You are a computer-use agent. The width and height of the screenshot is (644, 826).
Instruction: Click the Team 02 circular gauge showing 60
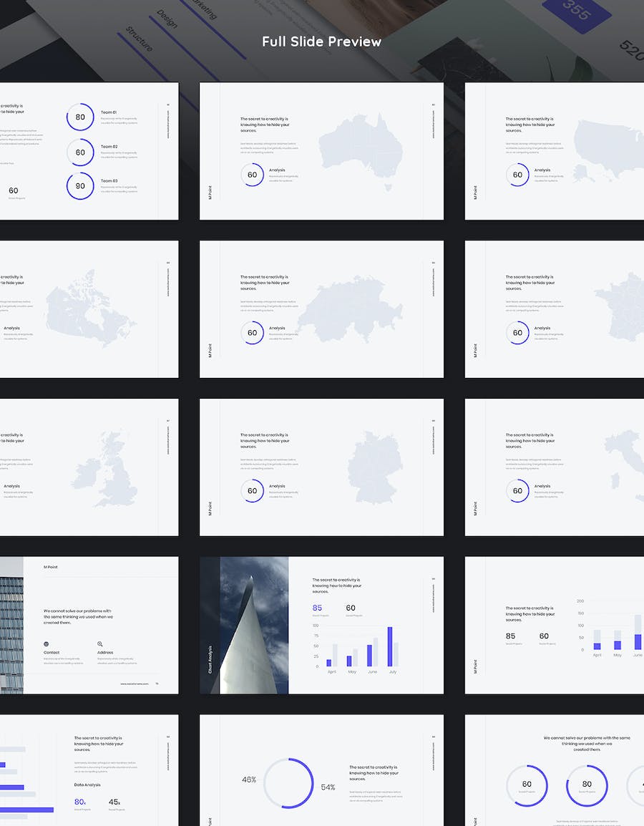pyautogui.click(x=80, y=152)
